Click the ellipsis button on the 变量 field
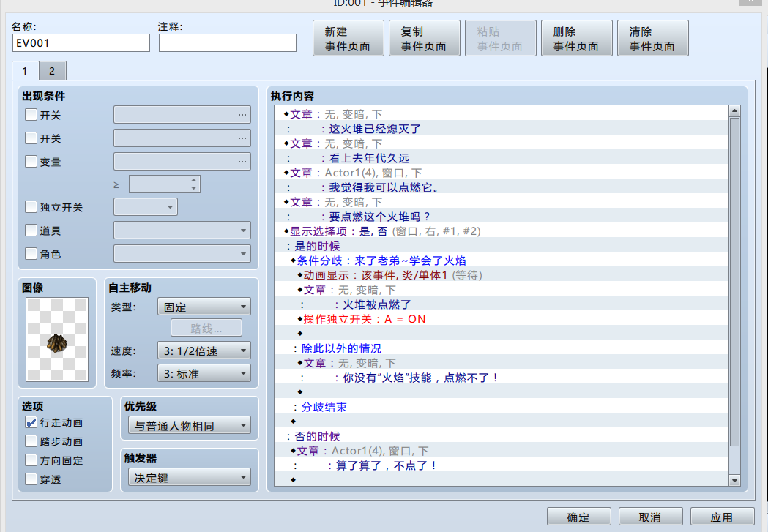This screenshot has height=532, width=768. tap(242, 162)
